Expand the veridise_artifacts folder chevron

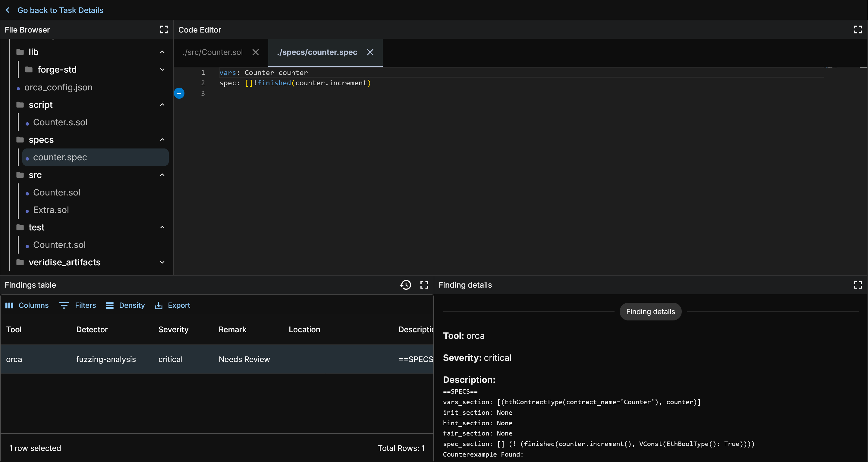click(162, 262)
